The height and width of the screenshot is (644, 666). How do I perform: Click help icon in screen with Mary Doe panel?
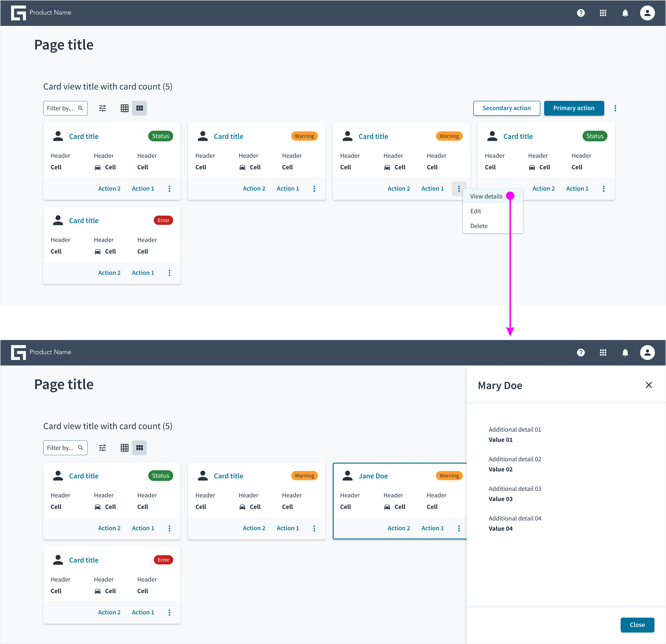pos(581,352)
